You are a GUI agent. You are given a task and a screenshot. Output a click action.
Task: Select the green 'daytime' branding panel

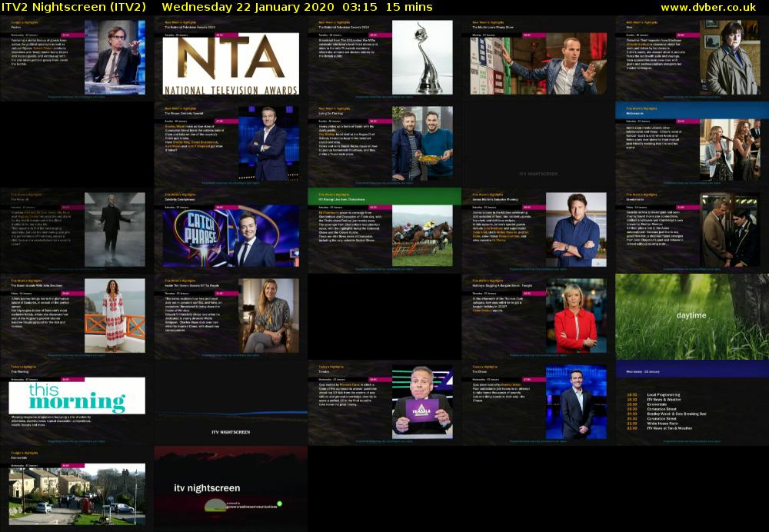690,317
